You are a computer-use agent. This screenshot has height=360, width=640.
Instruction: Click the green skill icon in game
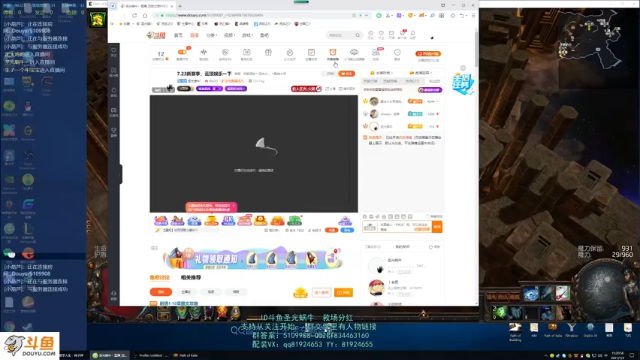point(500,313)
